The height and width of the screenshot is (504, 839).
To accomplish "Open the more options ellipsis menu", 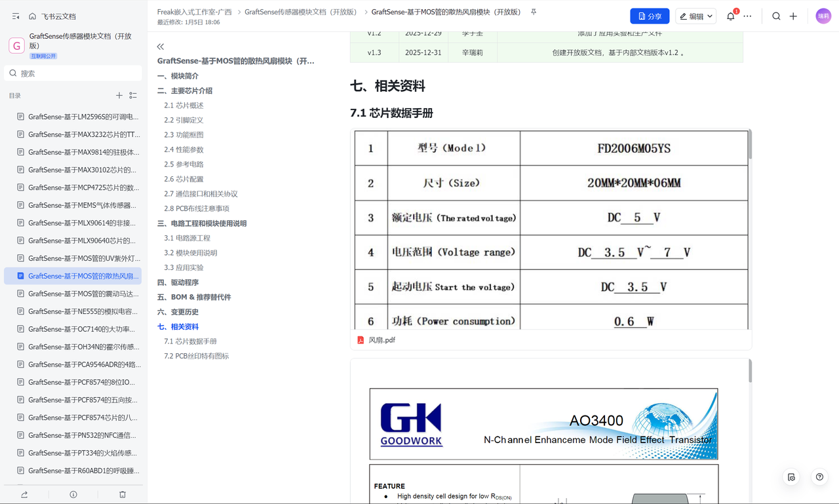I will pyautogui.click(x=747, y=16).
